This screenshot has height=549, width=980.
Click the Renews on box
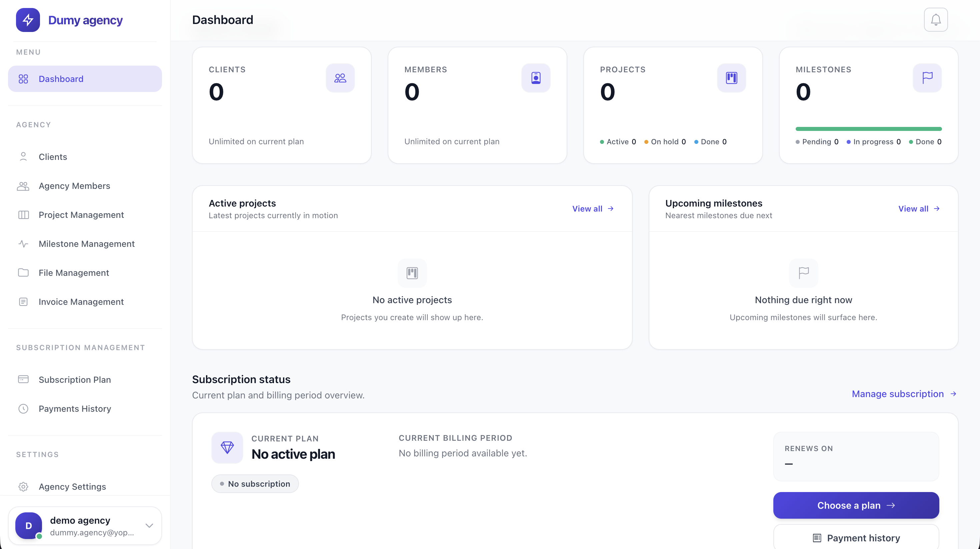click(x=856, y=457)
